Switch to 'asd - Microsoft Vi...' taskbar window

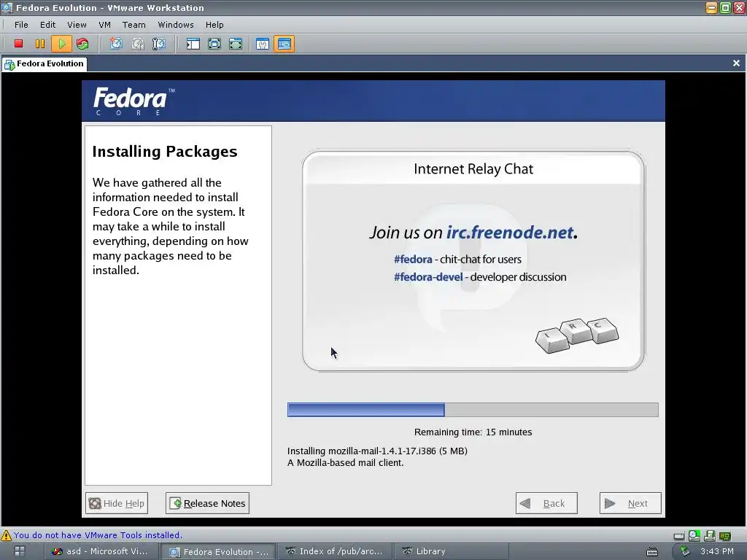(99, 551)
